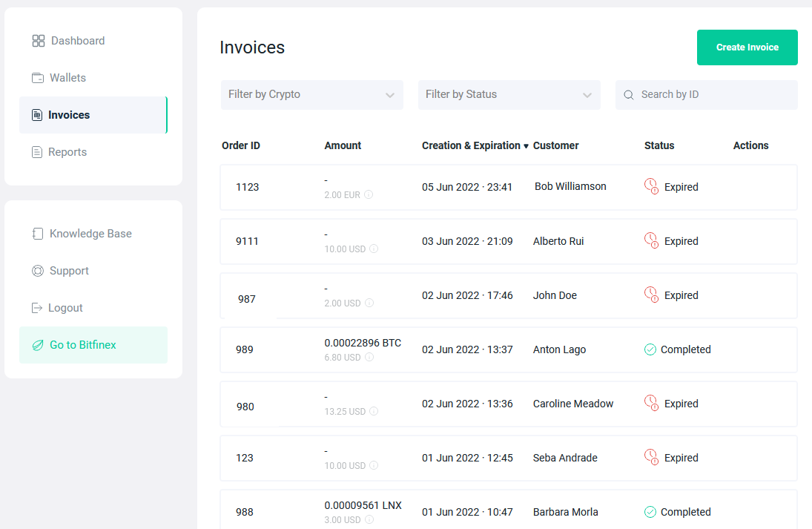
Task: Click amount 0.00022896 BTC
Action: (x=363, y=343)
